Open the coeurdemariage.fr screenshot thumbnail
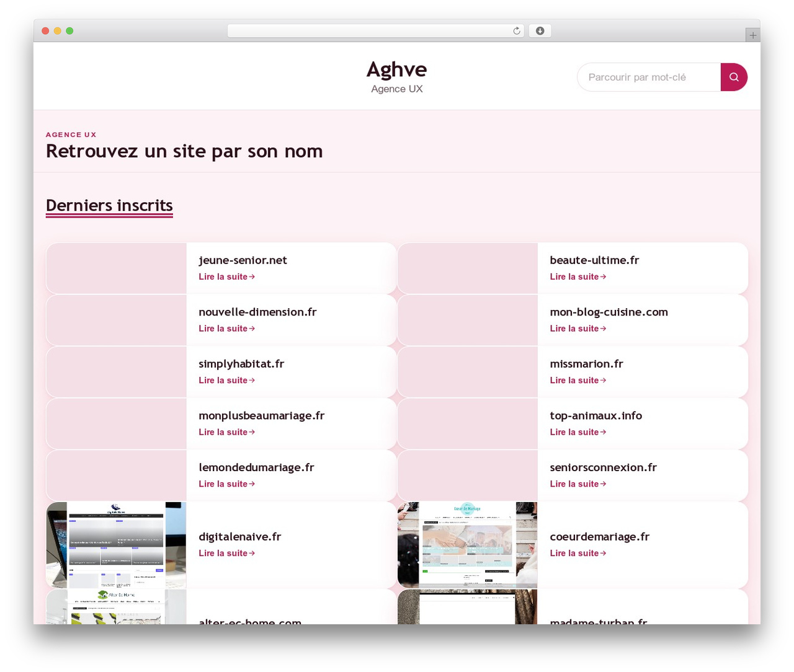 [x=467, y=545]
